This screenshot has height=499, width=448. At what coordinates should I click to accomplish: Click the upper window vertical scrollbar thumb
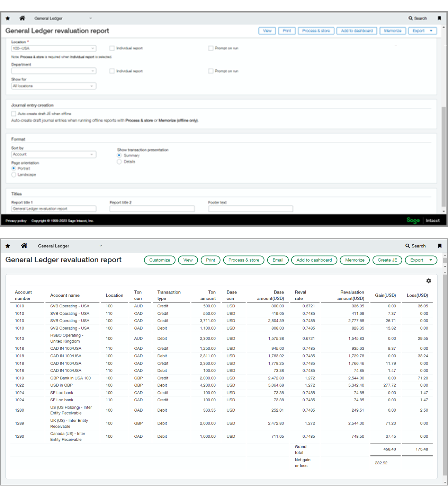[443, 156]
